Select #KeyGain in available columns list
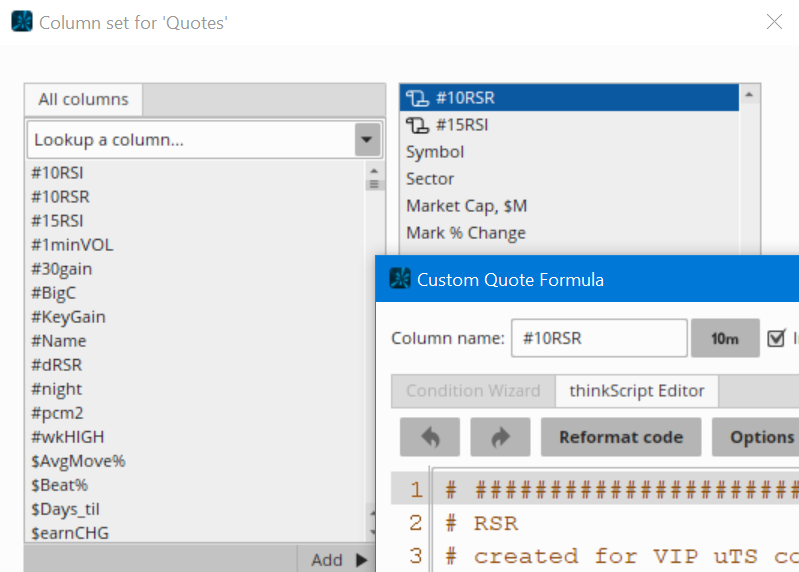The image size is (799, 572). pyautogui.click(x=68, y=317)
